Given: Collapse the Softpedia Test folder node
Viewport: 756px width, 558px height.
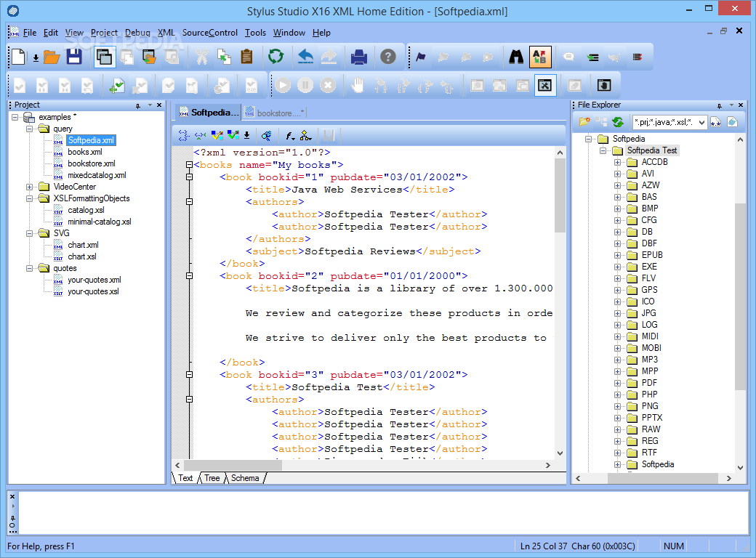Looking at the screenshot, I should pyautogui.click(x=603, y=151).
